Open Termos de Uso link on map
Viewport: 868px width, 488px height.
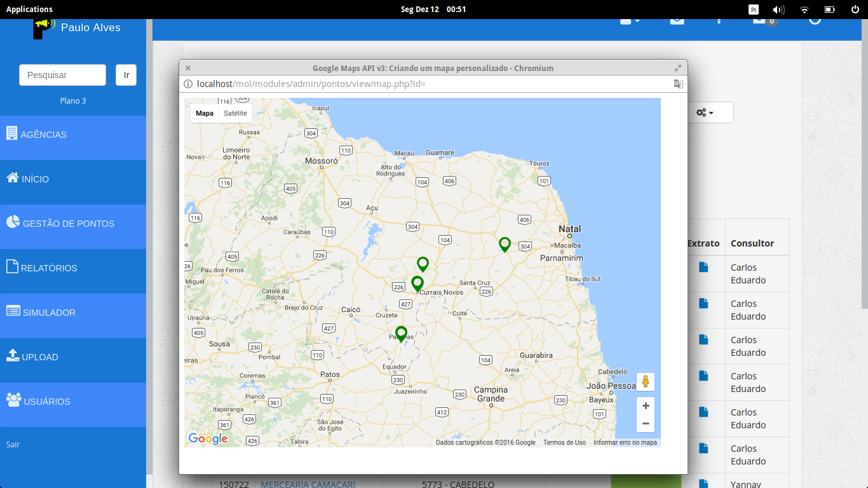point(564,442)
